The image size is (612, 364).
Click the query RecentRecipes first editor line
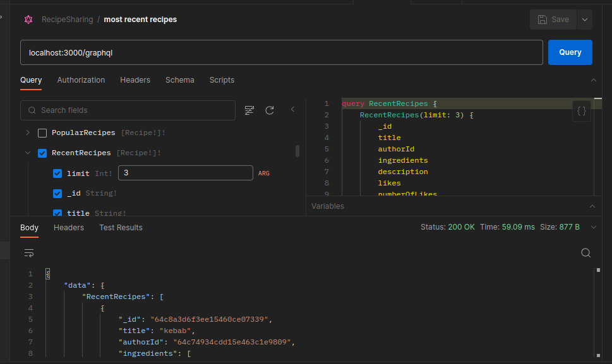(x=389, y=103)
